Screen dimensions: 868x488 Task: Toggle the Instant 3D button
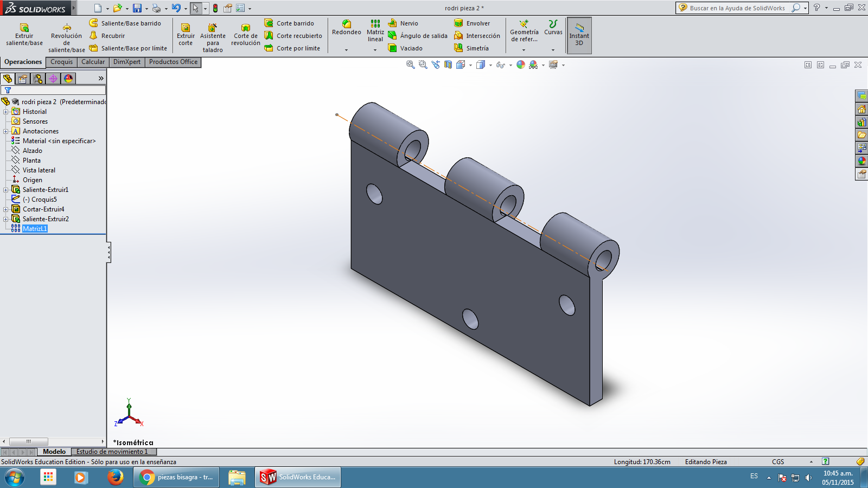tap(579, 35)
